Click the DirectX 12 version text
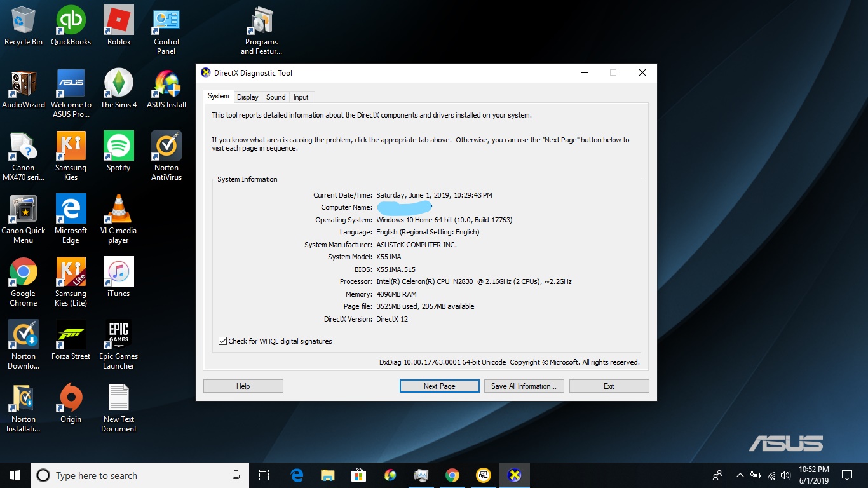Screen dimensions: 868x488 pyautogui.click(x=392, y=319)
